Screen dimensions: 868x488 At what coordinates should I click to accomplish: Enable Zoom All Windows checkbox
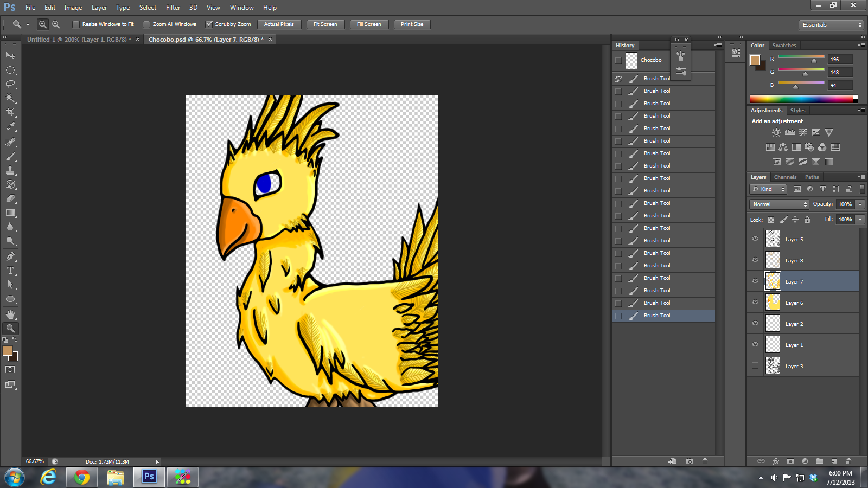(146, 24)
